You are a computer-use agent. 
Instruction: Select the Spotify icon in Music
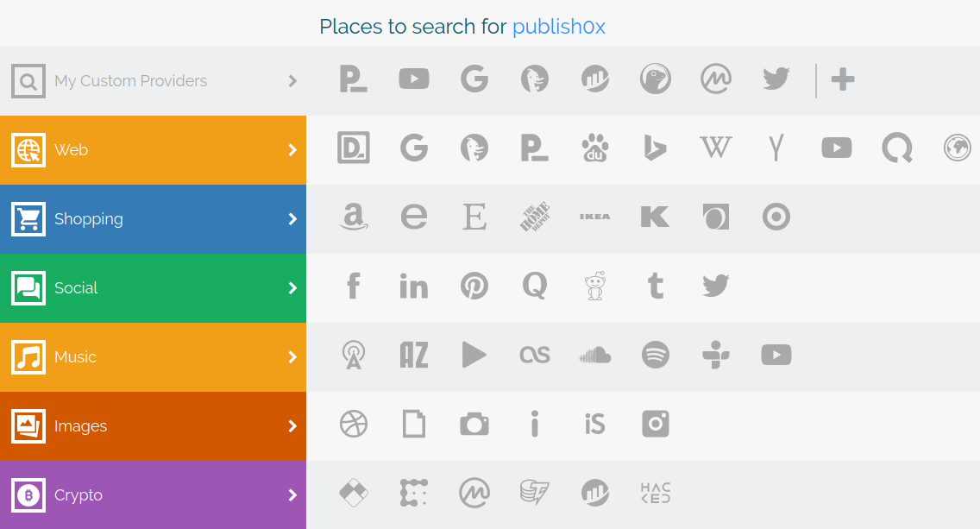[x=656, y=356]
